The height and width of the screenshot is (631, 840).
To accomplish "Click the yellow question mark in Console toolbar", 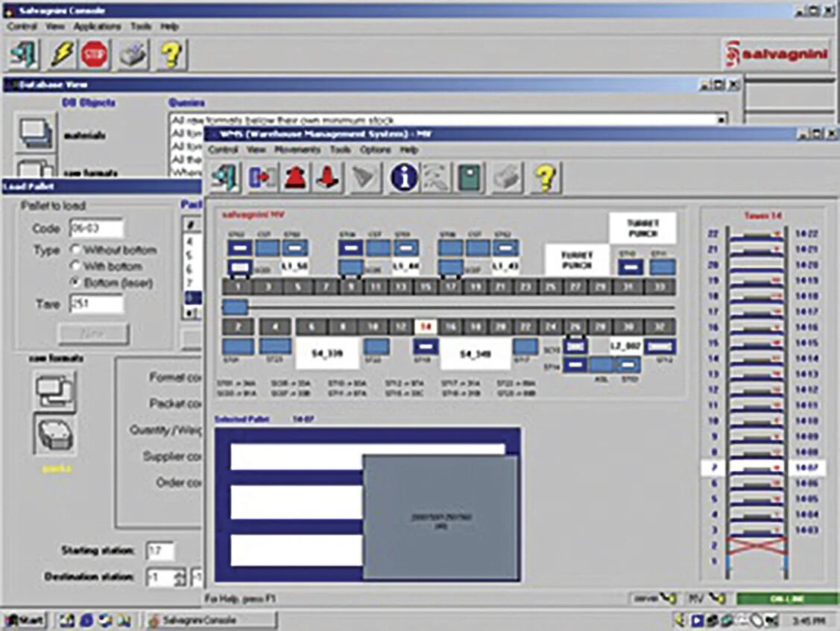I will 171,54.
